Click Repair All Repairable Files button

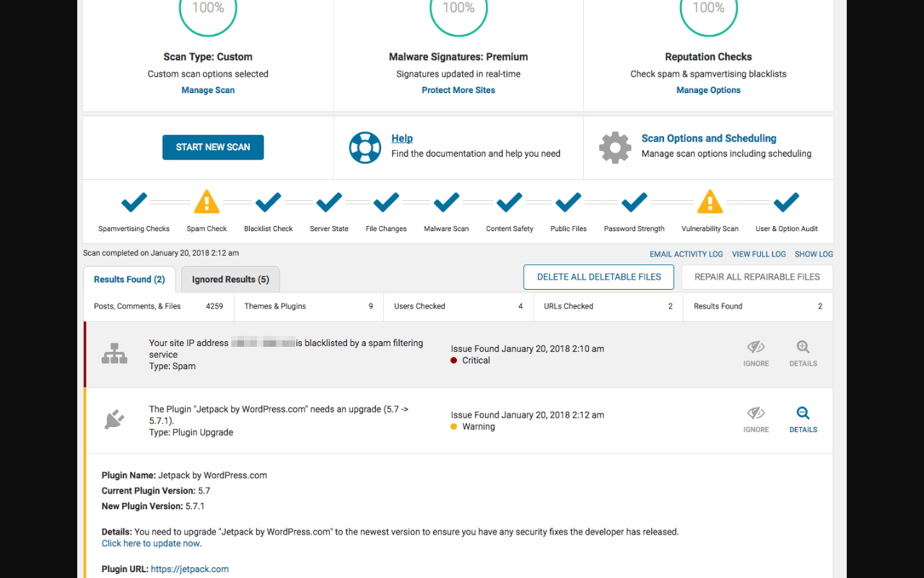point(757,277)
